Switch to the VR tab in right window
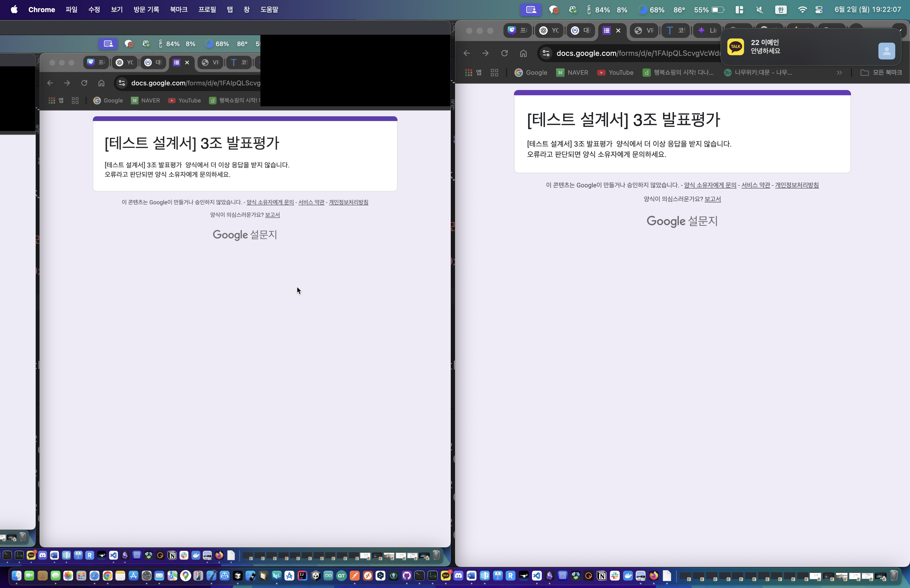Screen dimensions: 910x588 pyautogui.click(x=644, y=31)
